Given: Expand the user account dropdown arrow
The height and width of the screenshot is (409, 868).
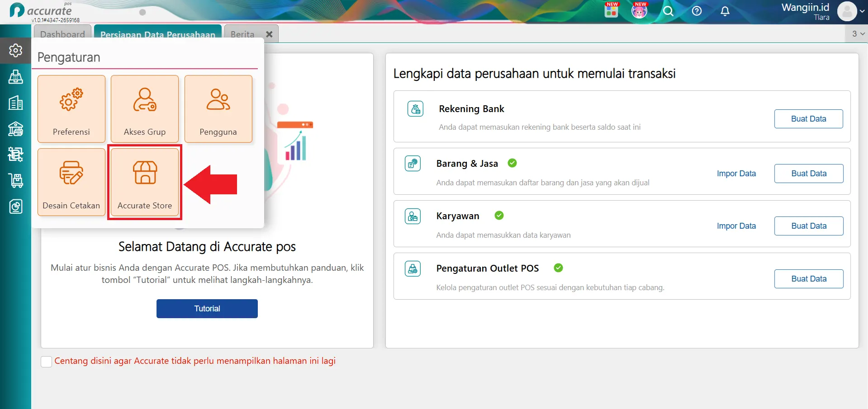Looking at the screenshot, I should coord(862,12).
